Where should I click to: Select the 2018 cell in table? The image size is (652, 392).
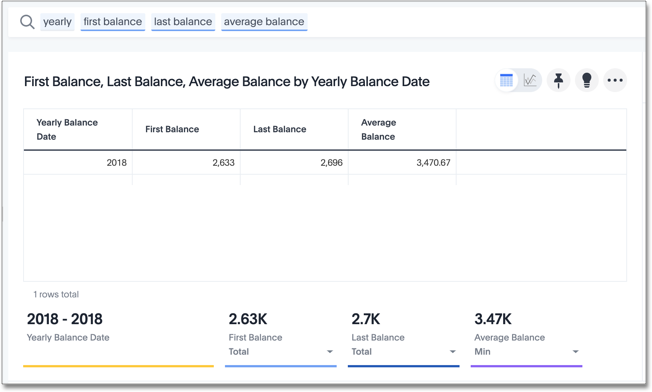pos(78,163)
